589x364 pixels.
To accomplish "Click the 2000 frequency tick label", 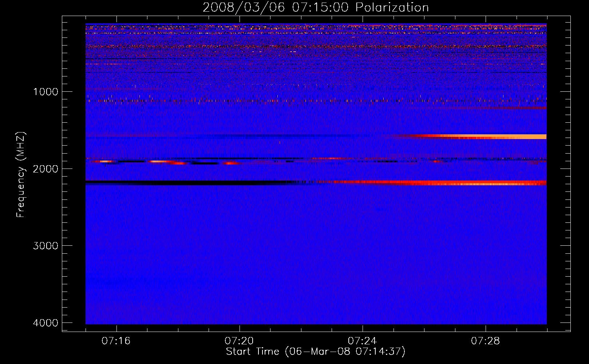I will [x=46, y=169].
